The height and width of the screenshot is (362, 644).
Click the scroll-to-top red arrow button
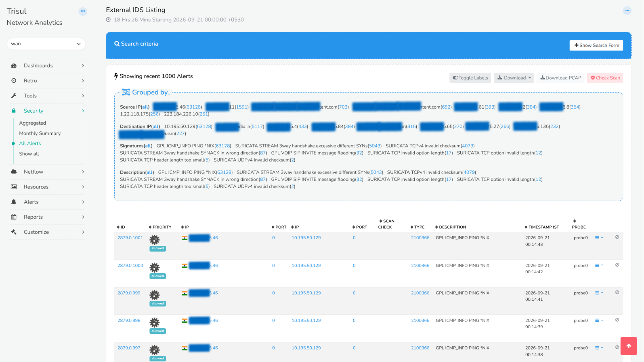click(x=629, y=346)
